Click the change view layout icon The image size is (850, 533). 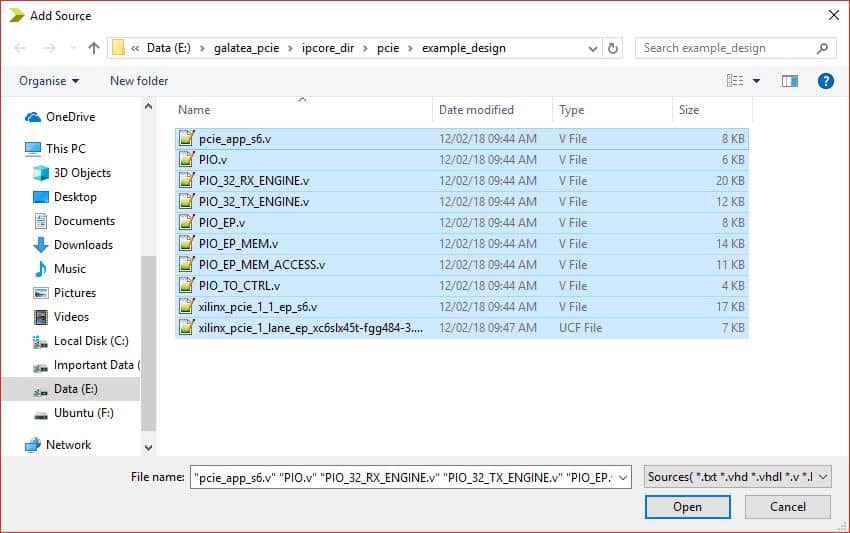pos(735,81)
